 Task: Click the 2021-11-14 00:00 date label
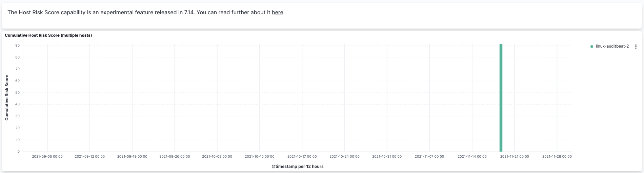(472, 157)
